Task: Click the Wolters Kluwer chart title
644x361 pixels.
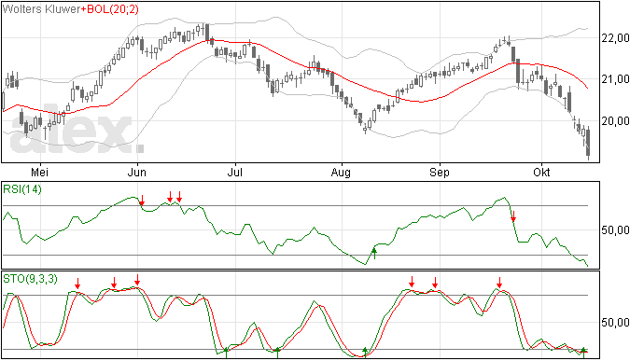Action: (x=41, y=9)
